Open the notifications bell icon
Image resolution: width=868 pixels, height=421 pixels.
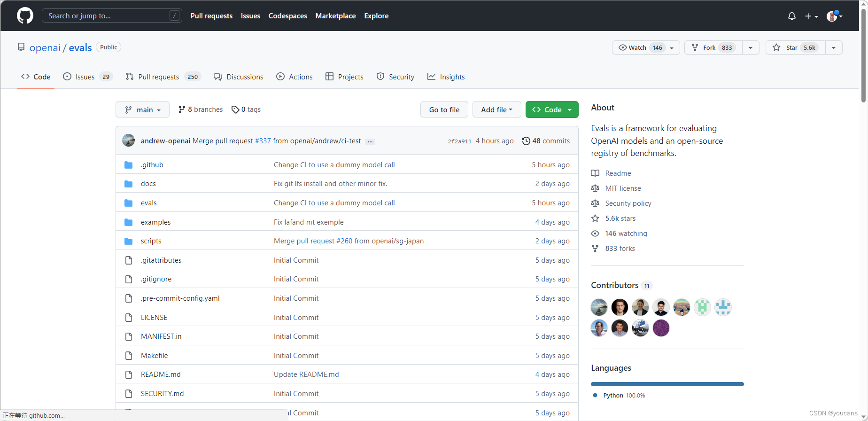tap(792, 16)
